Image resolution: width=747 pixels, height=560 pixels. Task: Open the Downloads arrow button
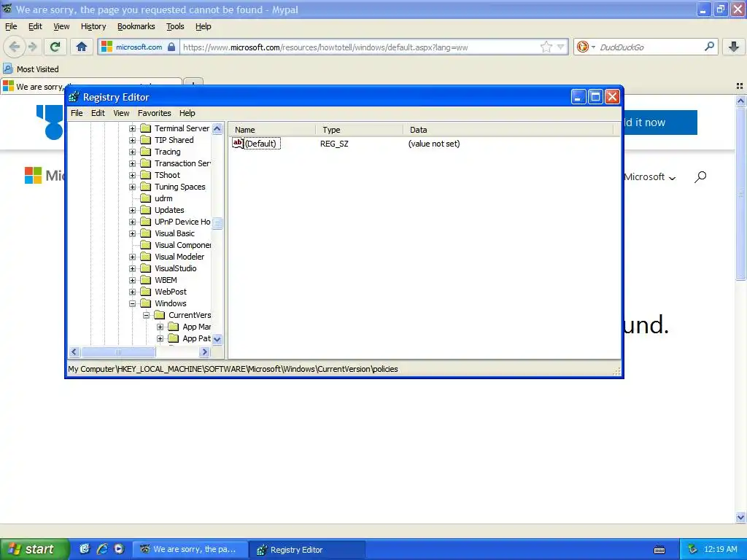734,47
